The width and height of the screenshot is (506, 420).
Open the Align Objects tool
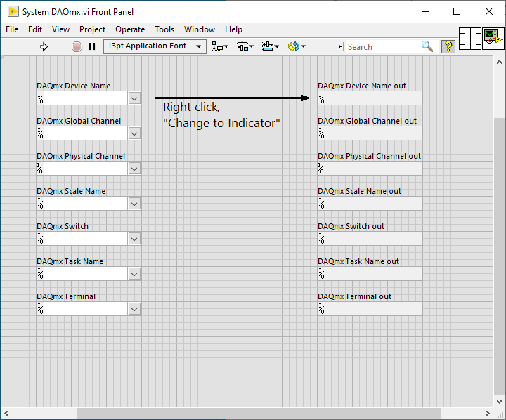click(x=220, y=46)
